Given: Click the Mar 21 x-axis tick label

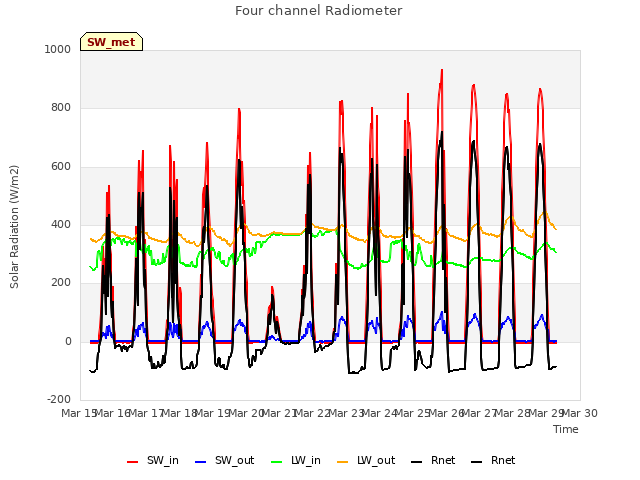Looking at the screenshot, I should tap(279, 413).
